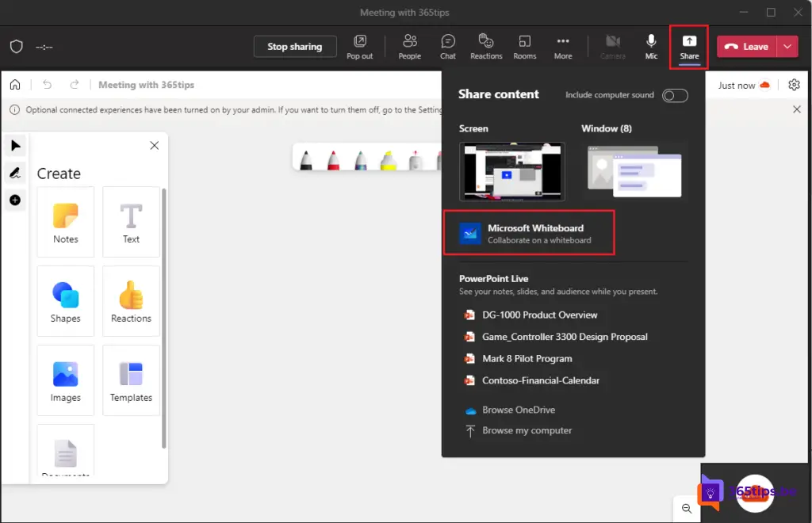Viewport: 812px width, 523px height.
Task: Go to Whiteboard home
Action: coord(15,84)
